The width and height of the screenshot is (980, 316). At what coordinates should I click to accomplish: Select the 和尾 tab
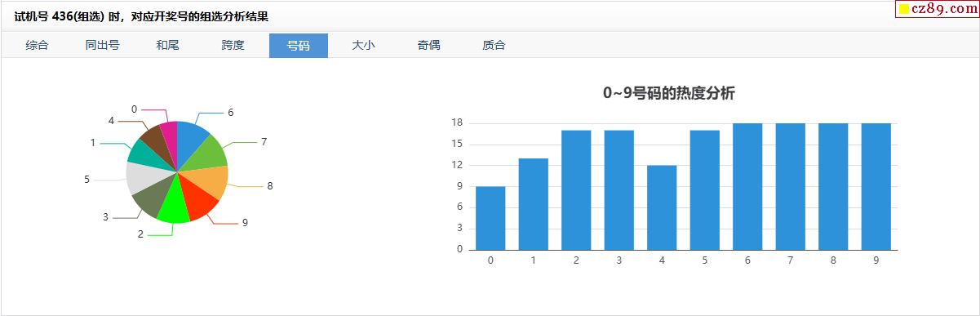click(168, 46)
